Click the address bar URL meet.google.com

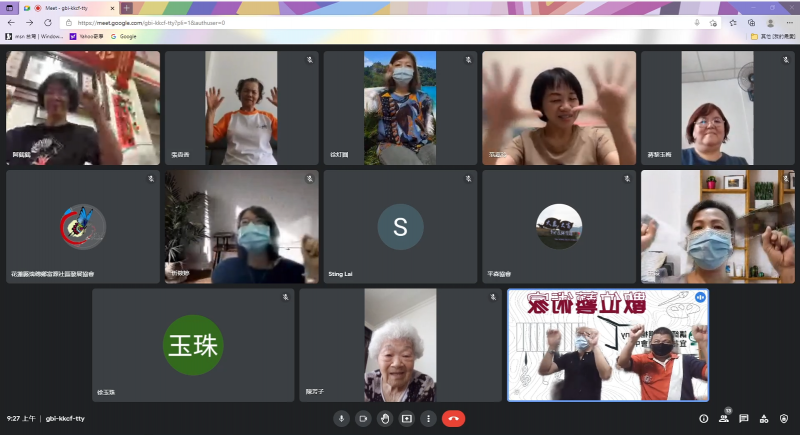click(151, 23)
